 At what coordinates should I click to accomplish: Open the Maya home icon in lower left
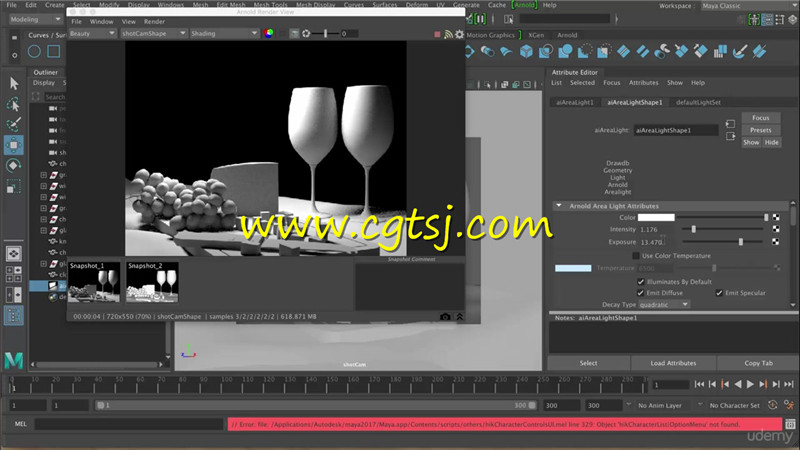pos(14,360)
